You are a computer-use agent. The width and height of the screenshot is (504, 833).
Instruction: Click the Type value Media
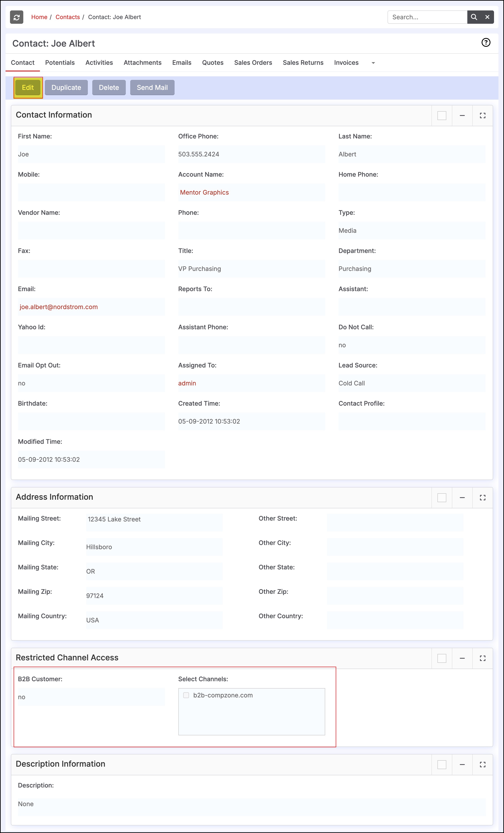(x=347, y=231)
